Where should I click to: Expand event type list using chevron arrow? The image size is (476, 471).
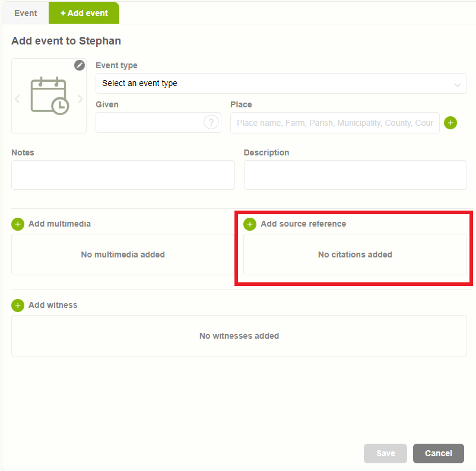click(458, 84)
